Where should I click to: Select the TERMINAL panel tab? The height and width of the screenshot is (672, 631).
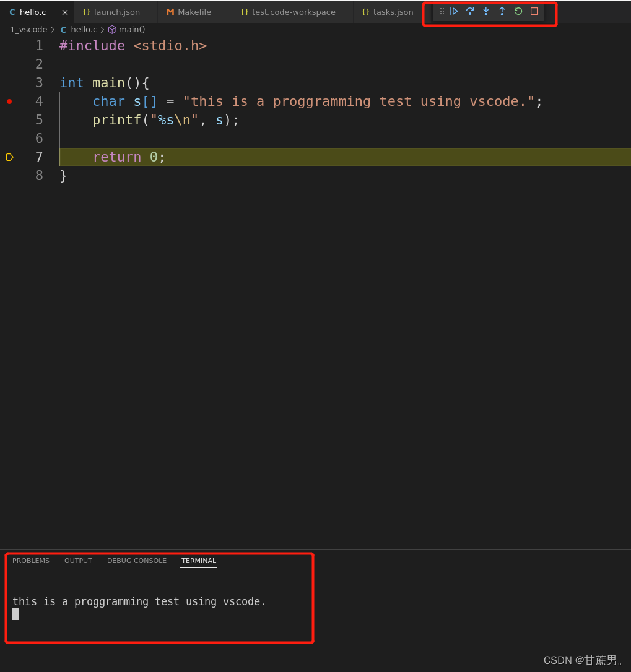(x=199, y=561)
